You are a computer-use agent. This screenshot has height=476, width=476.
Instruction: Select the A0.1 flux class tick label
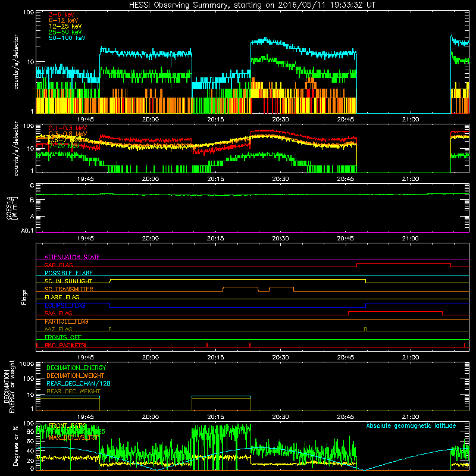[27, 230]
